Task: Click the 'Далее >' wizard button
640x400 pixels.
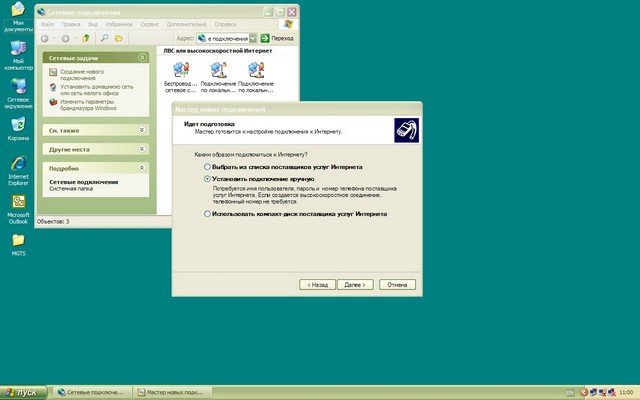Action: (x=353, y=285)
